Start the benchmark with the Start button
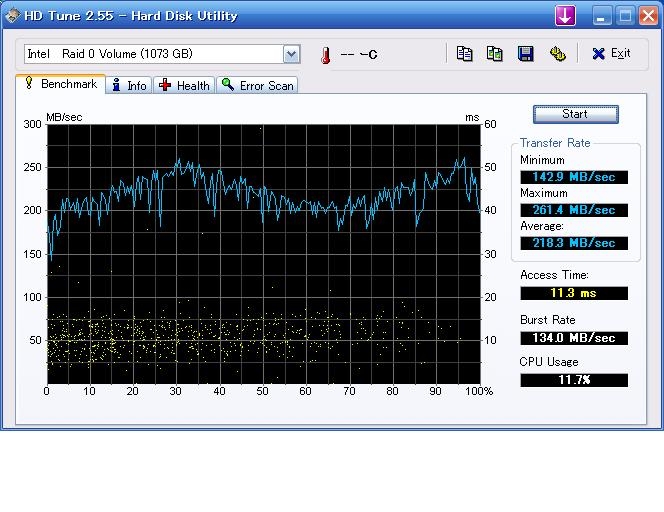664x512 pixels. point(575,114)
